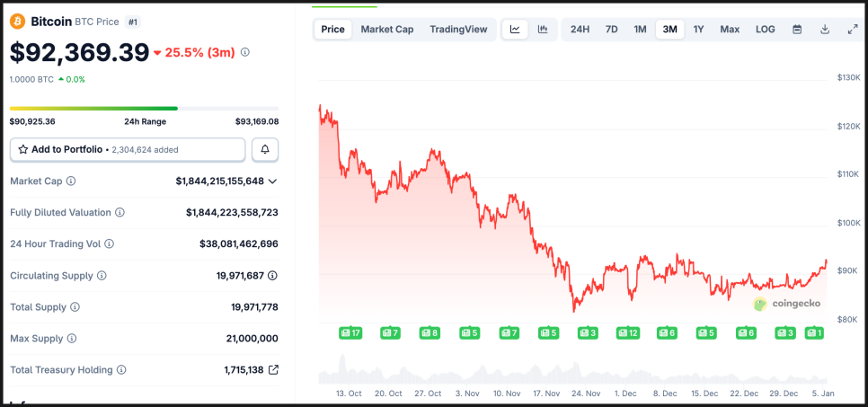Select the 1Y time range
Viewport: 868px width, 407px height.
699,29
